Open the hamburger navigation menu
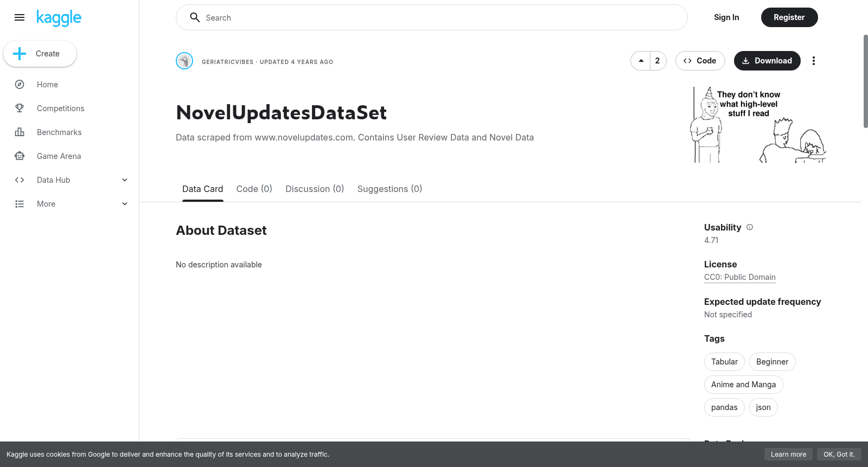Screen dimensions: 868x467 pyautogui.click(x=20, y=17)
